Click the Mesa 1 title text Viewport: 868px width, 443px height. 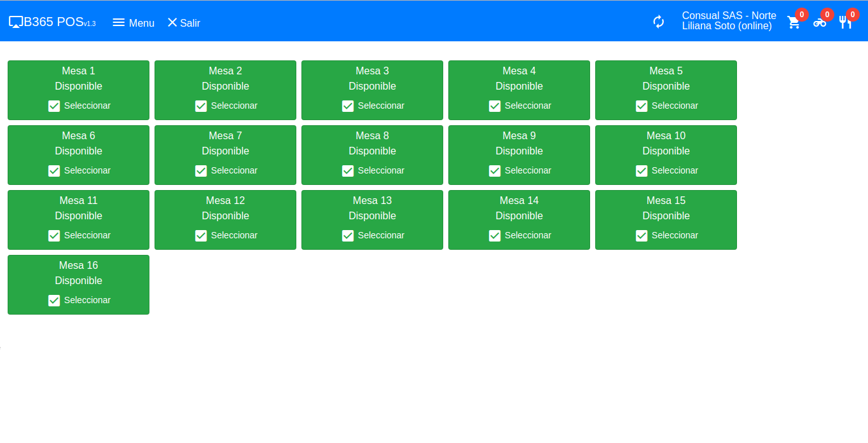[79, 71]
